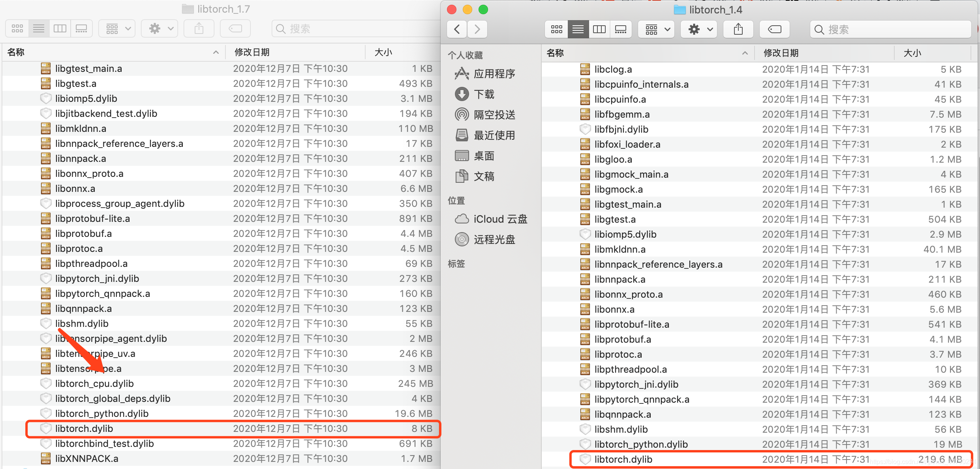Select libshm.dylib in libtorch_1.4 window

coord(760,430)
